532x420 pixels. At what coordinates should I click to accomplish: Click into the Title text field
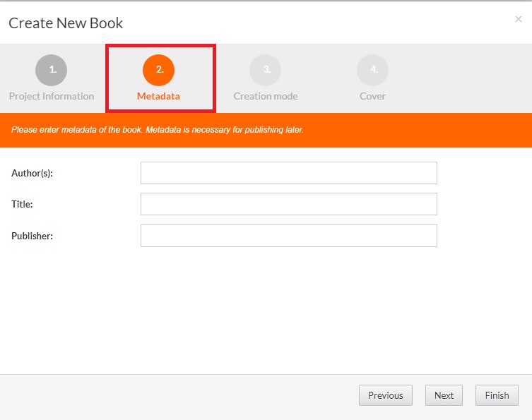tap(288, 204)
